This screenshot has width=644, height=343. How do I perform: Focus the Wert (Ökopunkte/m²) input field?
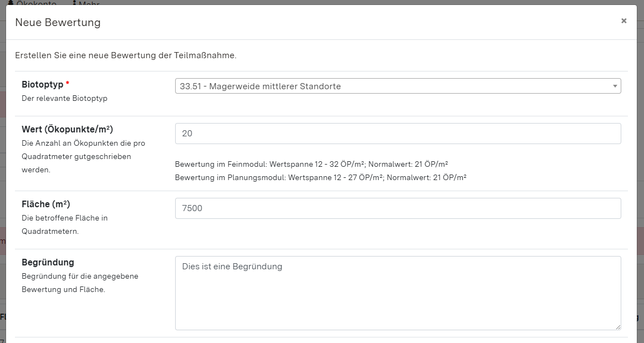coord(397,134)
